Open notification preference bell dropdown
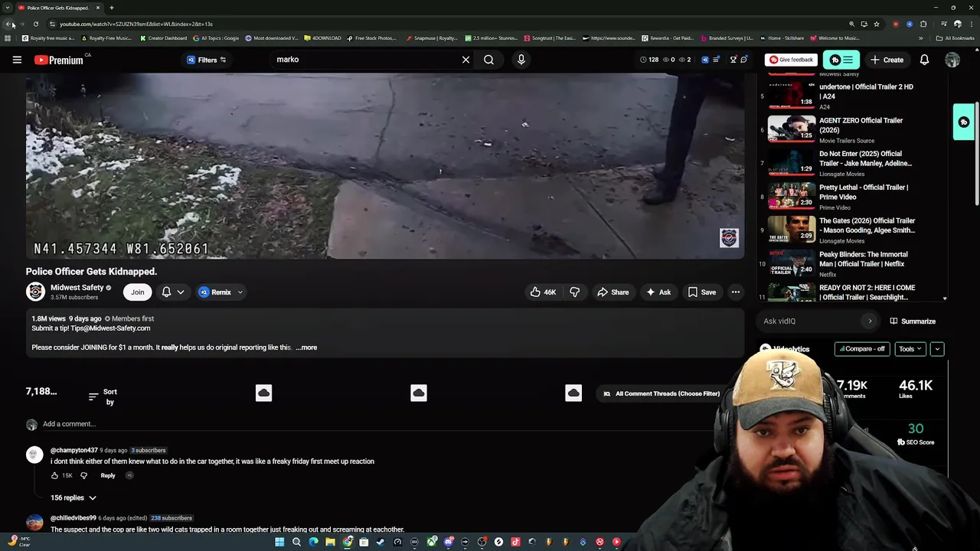This screenshot has width=980, height=551. [172, 292]
